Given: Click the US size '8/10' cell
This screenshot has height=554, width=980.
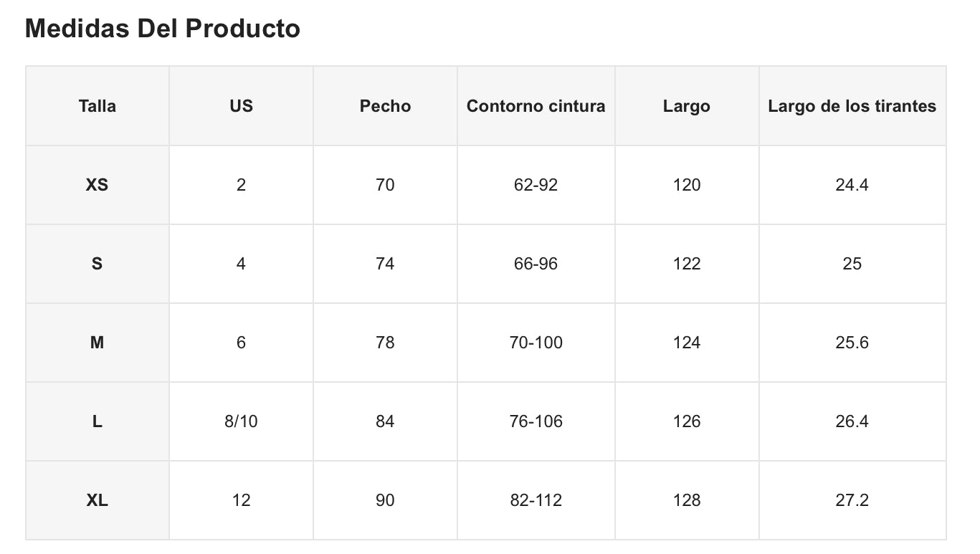Looking at the screenshot, I should [x=241, y=421].
